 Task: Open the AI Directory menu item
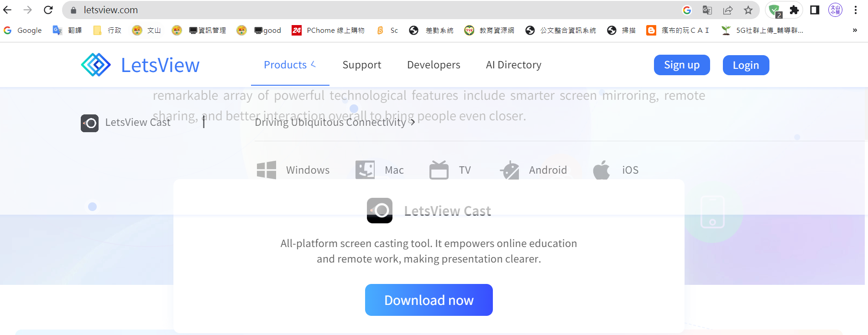click(513, 65)
